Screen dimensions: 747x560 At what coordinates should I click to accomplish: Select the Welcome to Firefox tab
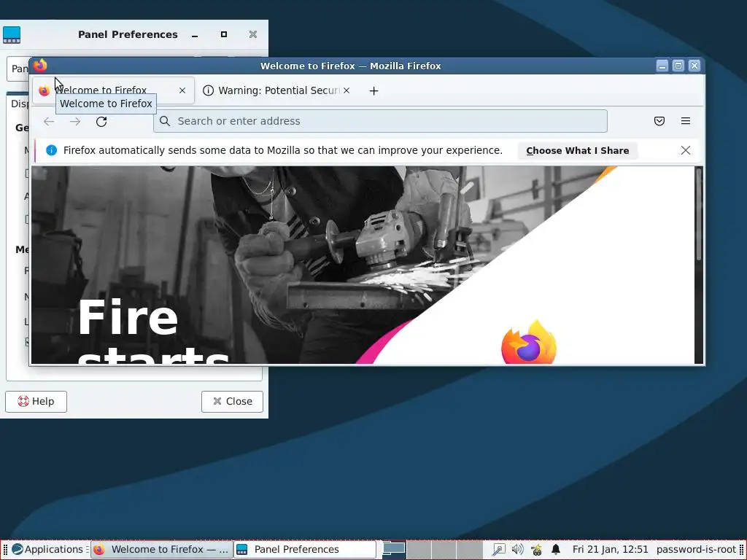pyautogui.click(x=113, y=90)
